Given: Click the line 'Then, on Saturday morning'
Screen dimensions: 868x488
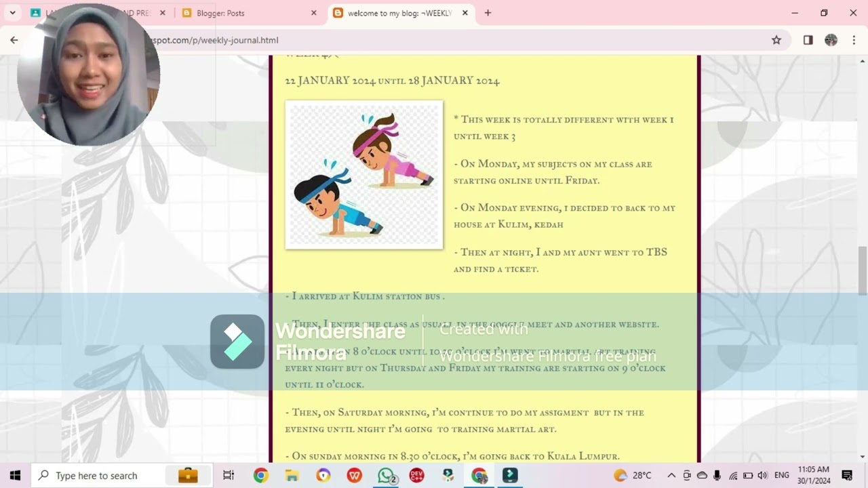Looking at the screenshot, I should pos(465,420).
